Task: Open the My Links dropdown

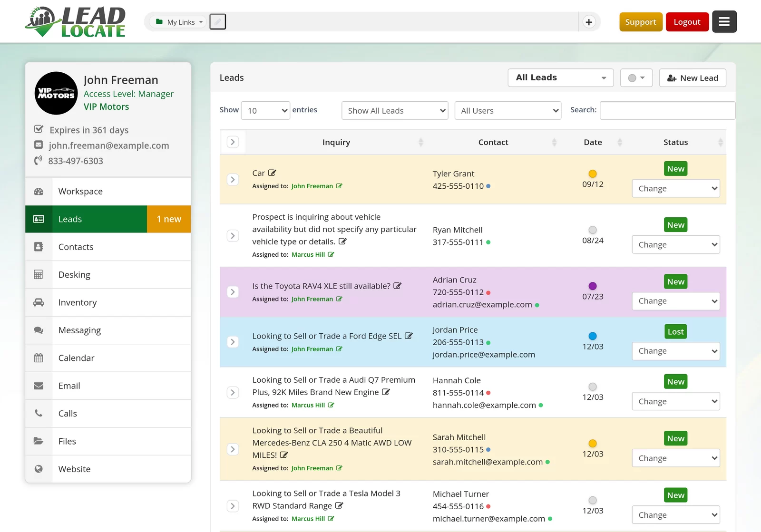Action: 179,22
